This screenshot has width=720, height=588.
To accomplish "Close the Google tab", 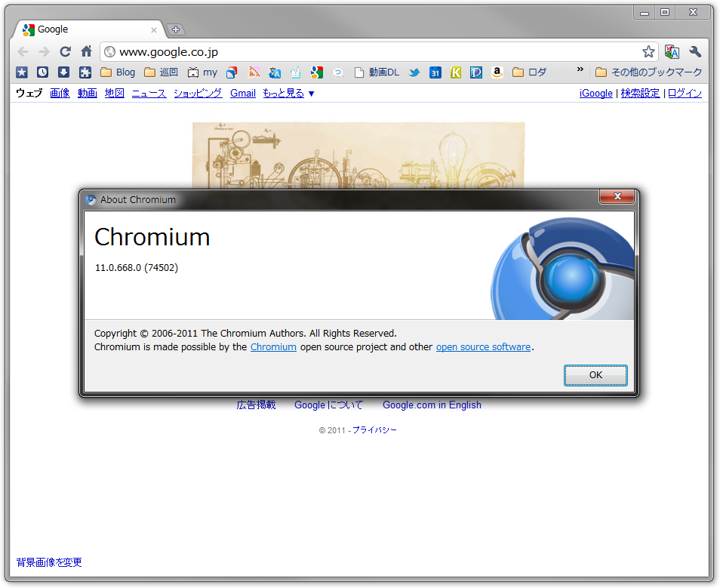I will click(154, 30).
